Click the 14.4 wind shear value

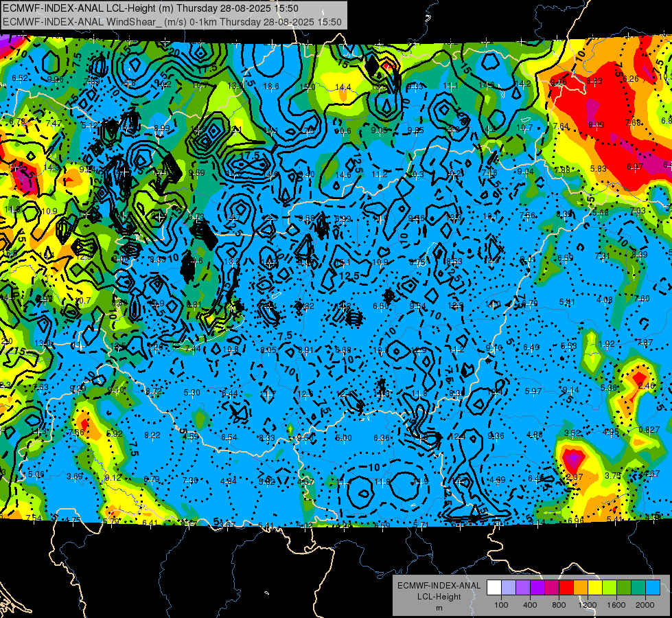[343, 87]
